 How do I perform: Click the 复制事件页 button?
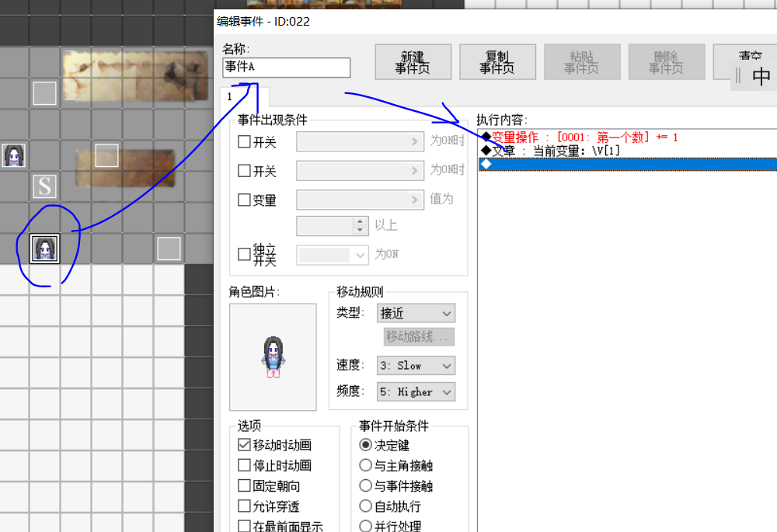click(x=497, y=62)
